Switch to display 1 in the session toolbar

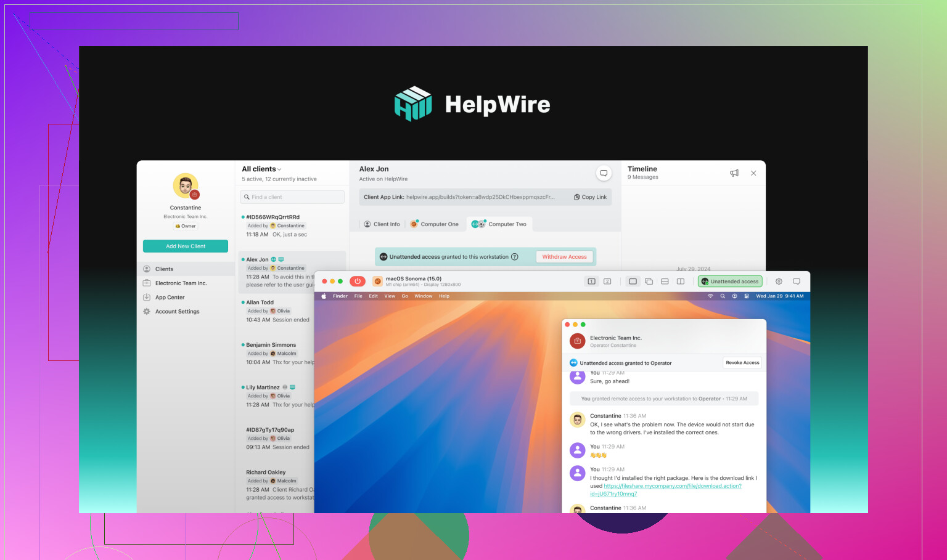591,282
